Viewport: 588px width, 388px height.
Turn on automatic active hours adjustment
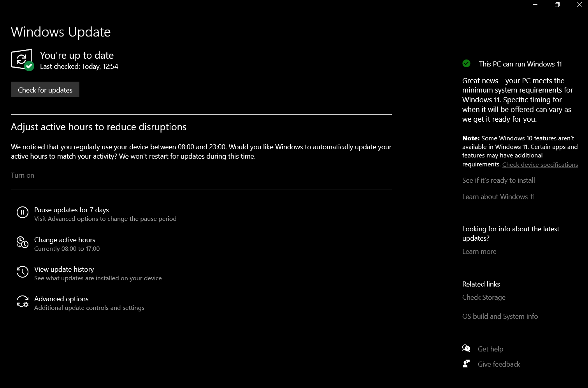pos(23,175)
